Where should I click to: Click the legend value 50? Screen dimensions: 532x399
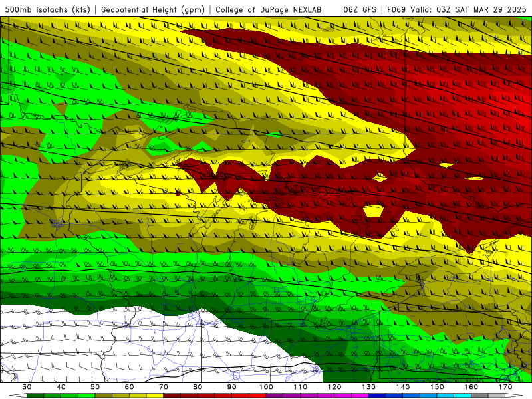click(x=95, y=387)
